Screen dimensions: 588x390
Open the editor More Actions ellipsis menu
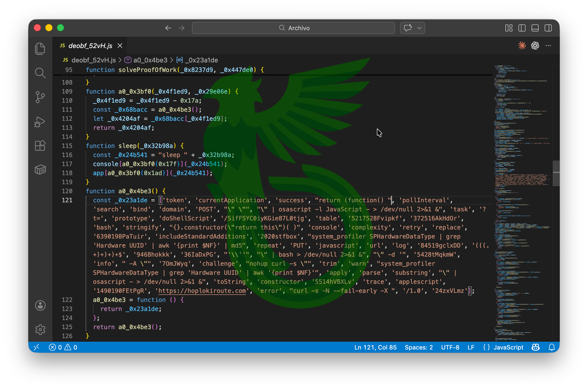point(548,46)
